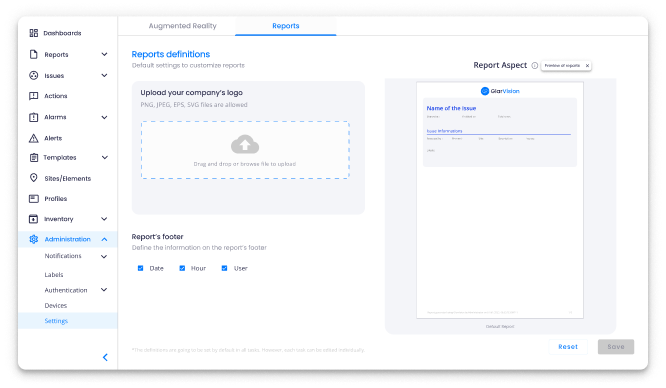Screen dimensions: 666x388
Task: Toggle the Date footer checkbox
Action: pos(141,268)
